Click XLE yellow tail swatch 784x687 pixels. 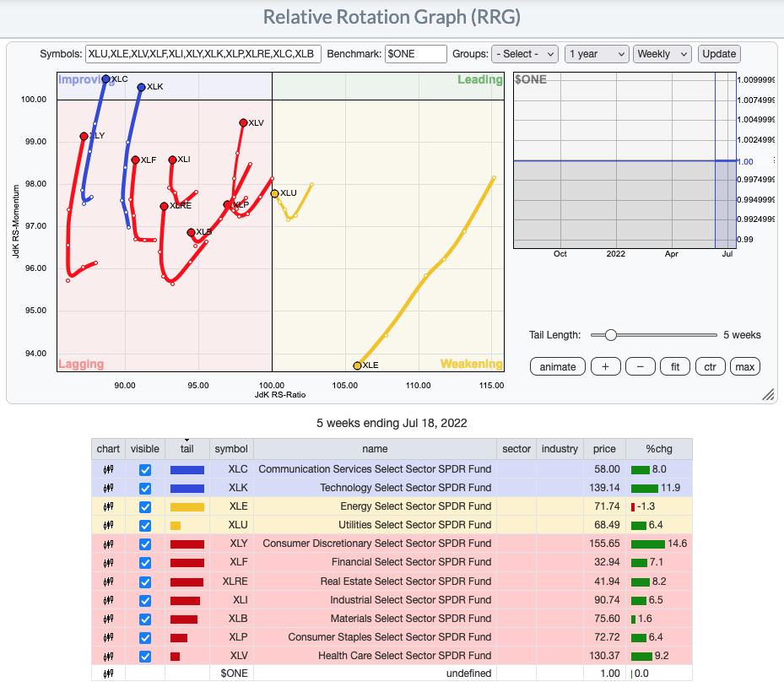point(187,507)
